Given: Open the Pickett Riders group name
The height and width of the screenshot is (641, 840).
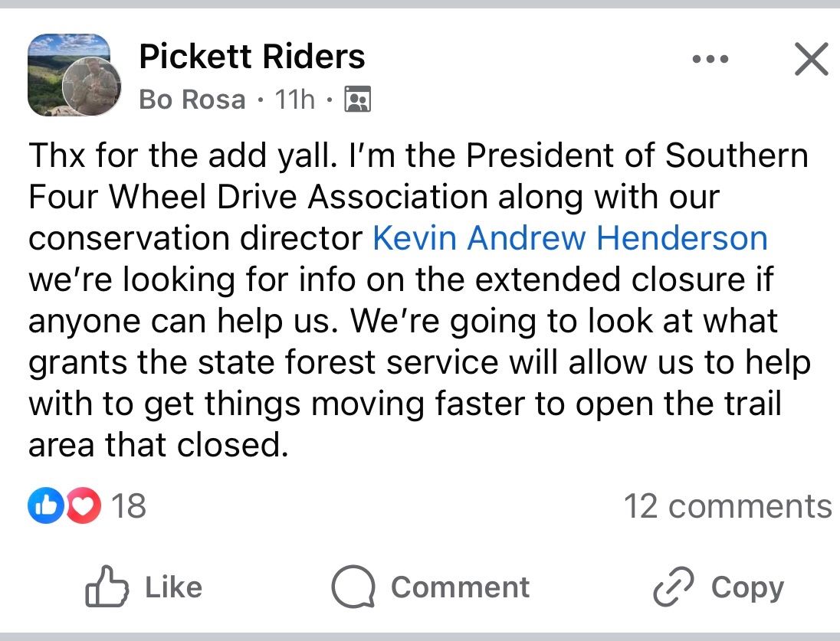Looking at the screenshot, I should coord(252,56).
